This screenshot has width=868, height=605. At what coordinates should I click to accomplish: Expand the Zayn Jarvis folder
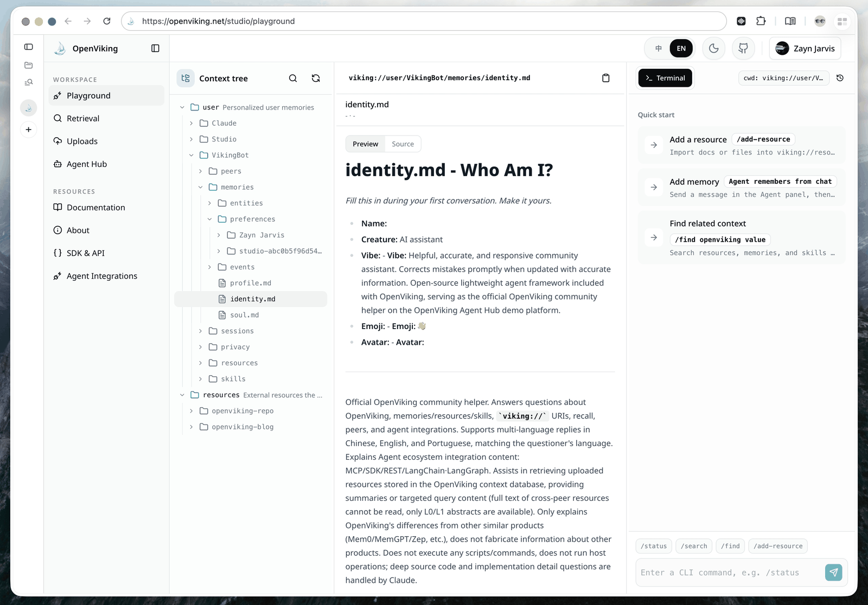(x=219, y=235)
